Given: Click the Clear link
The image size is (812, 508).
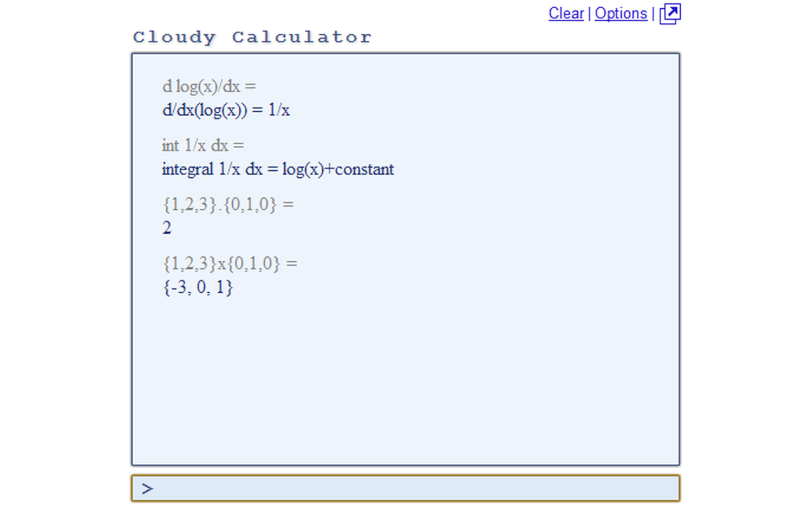Looking at the screenshot, I should [x=566, y=13].
